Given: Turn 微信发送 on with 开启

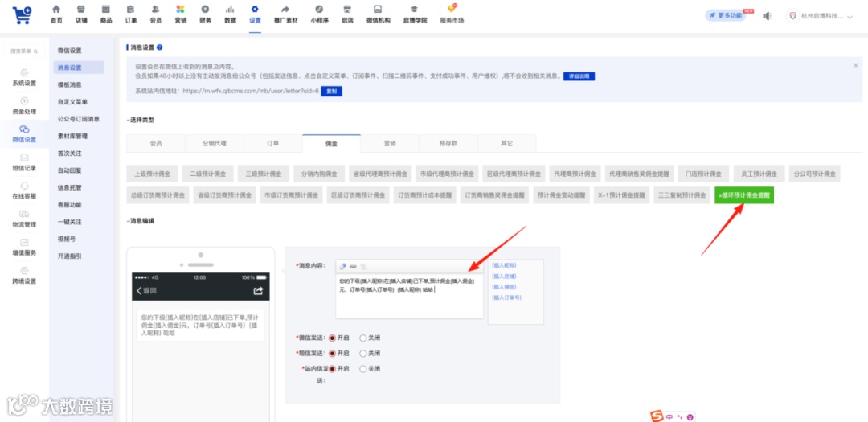Looking at the screenshot, I should pyautogui.click(x=332, y=338).
